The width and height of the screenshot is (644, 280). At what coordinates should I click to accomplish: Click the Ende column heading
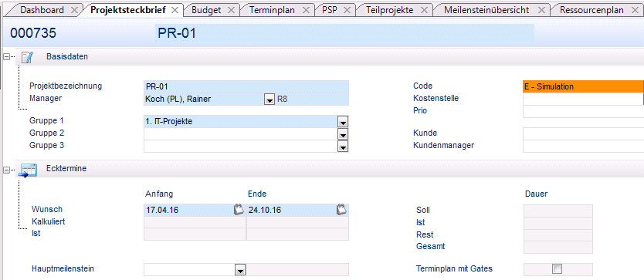(x=257, y=194)
